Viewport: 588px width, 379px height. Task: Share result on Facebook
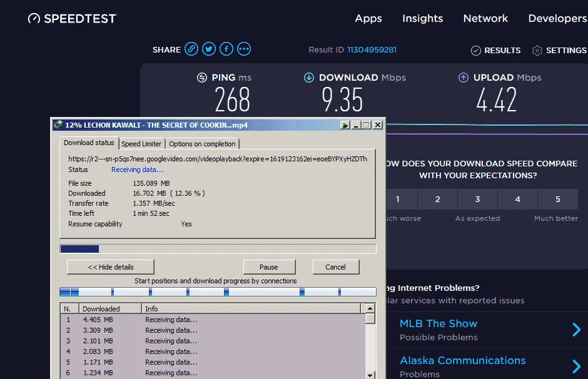click(226, 49)
